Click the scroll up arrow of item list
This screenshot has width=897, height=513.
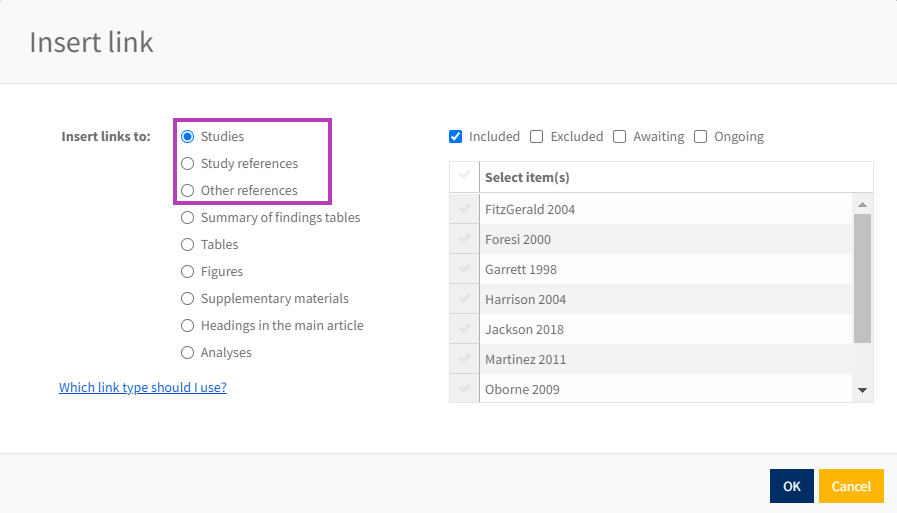(862, 204)
